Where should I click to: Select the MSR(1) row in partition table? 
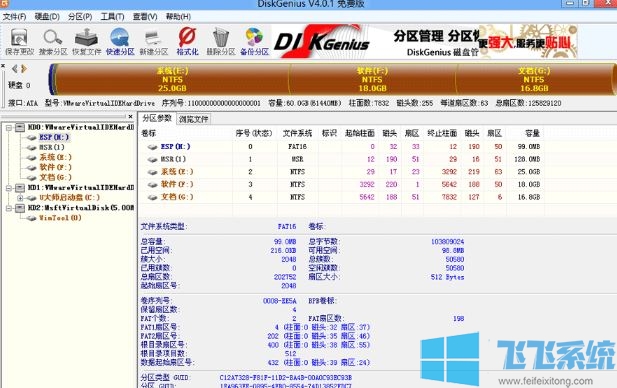[341, 159]
